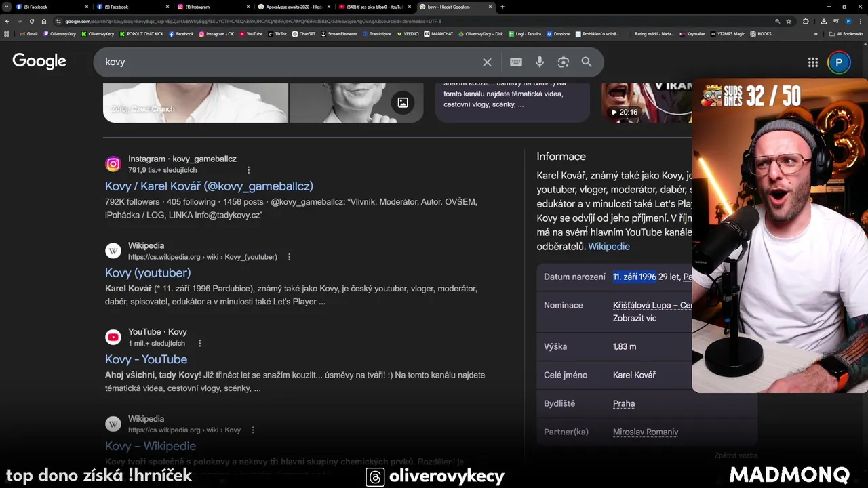This screenshot has height=488, width=868.
Task: Open more options for the Kovy (youtuber) result
Action: click(x=290, y=257)
